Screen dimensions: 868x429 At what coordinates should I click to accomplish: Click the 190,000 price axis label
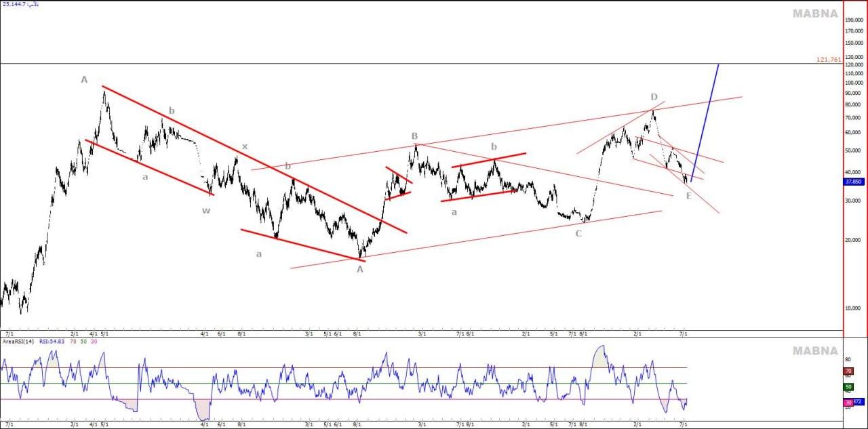coord(854,20)
